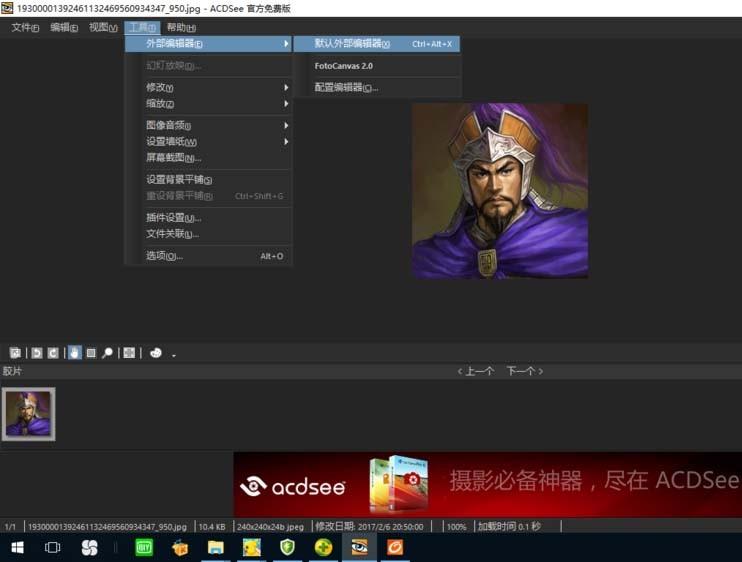The height and width of the screenshot is (562, 742).
Task: Open the Windows Start menu
Action: [x=18, y=548]
